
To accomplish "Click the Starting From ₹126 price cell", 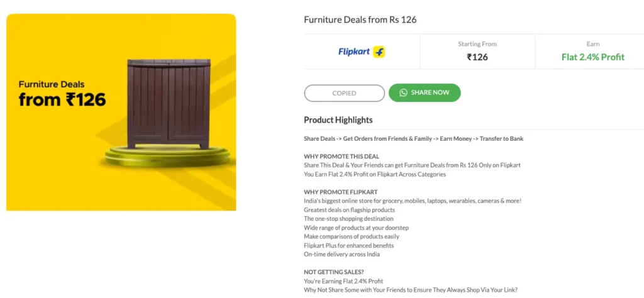I will tap(477, 52).
